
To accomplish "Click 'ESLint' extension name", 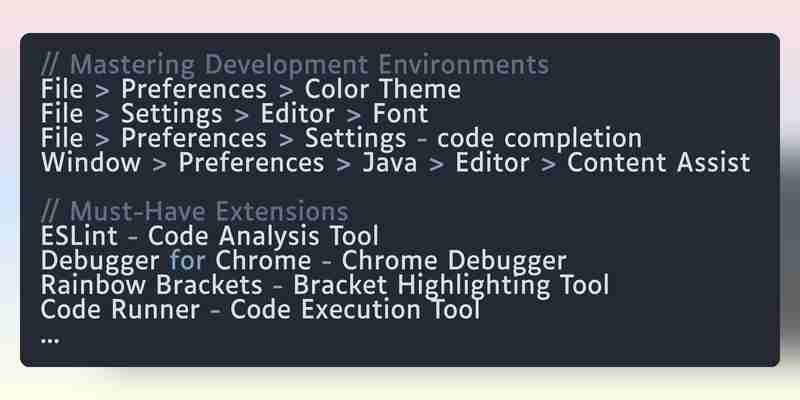I will tap(79, 236).
